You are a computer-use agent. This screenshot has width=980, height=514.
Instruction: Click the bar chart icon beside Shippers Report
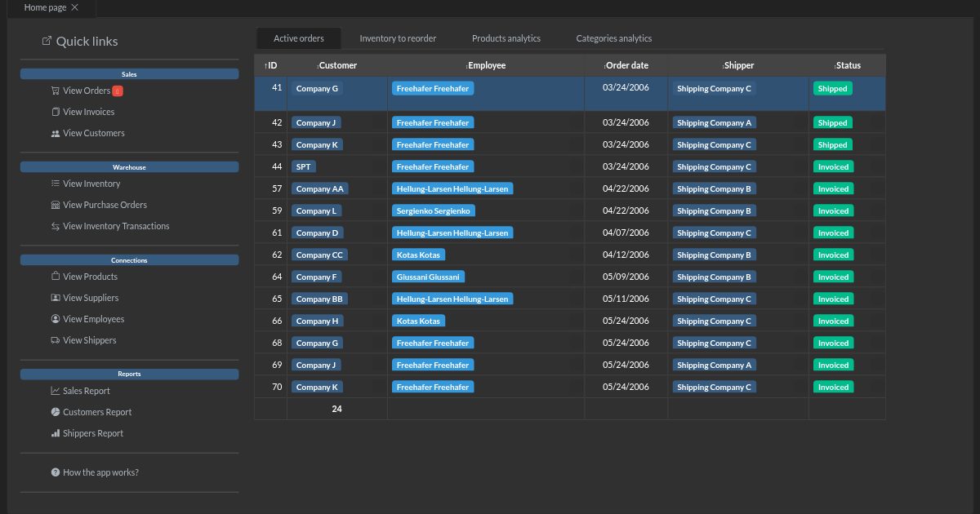tap(56, 433)
